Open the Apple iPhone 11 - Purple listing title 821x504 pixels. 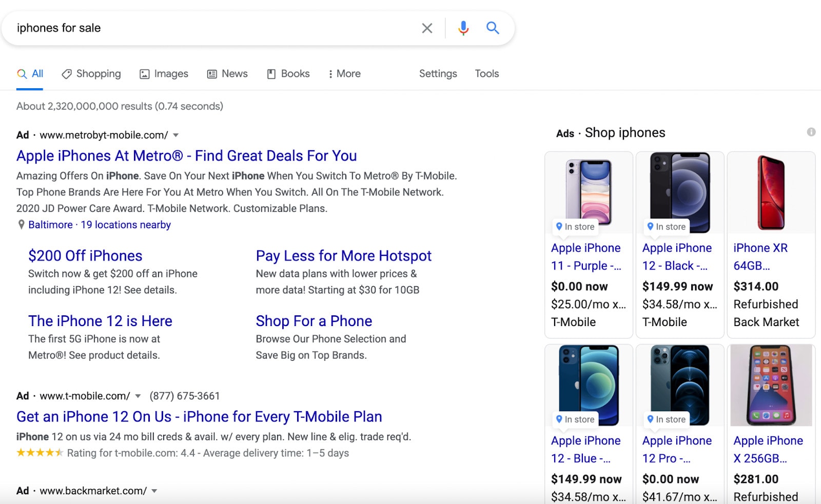[x=586, y=257]
